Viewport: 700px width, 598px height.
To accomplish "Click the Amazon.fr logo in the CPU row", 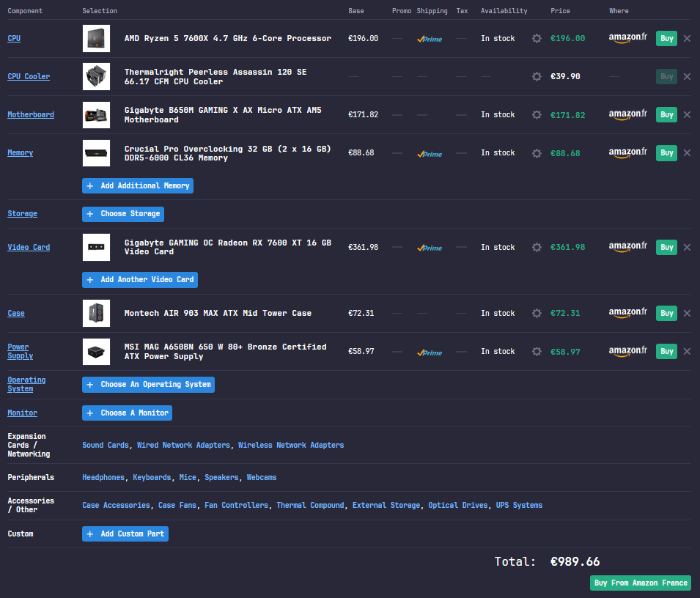I will [627, 38].
